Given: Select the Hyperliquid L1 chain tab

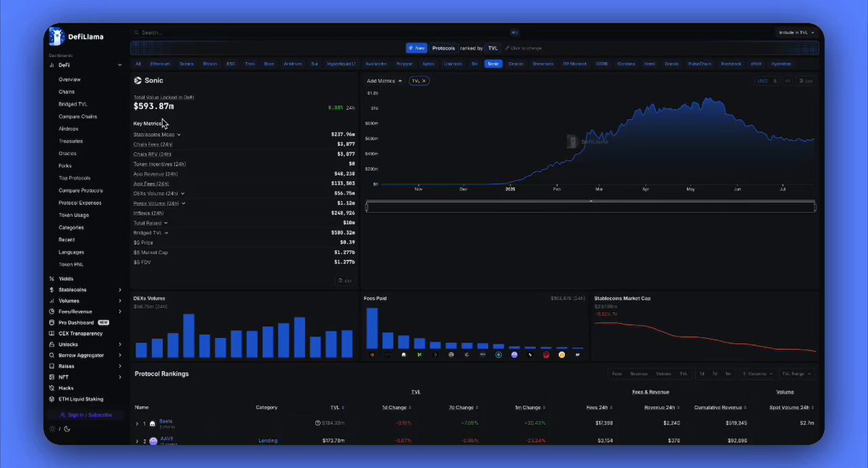Looking at the screenshot, I should 341,64.
